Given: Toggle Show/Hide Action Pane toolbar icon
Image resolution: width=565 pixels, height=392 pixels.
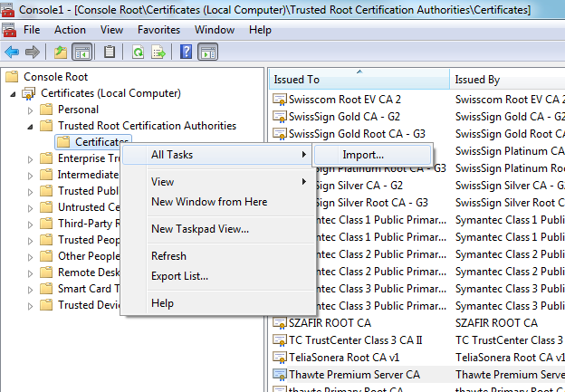Looking at the screenshot, I should [207, 52].
